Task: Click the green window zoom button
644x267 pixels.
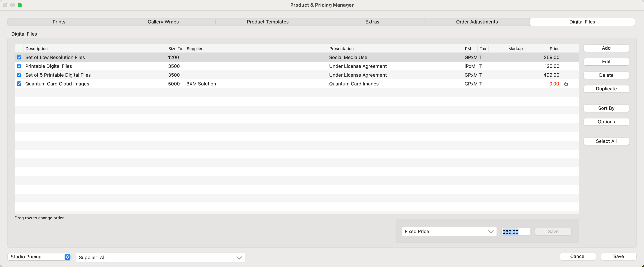Action: (20, 5)
